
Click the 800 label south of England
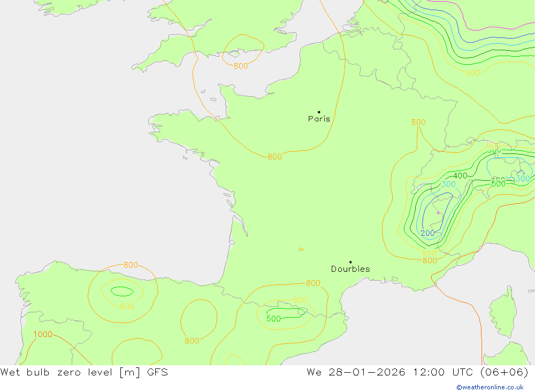click(x=241, y=66)
